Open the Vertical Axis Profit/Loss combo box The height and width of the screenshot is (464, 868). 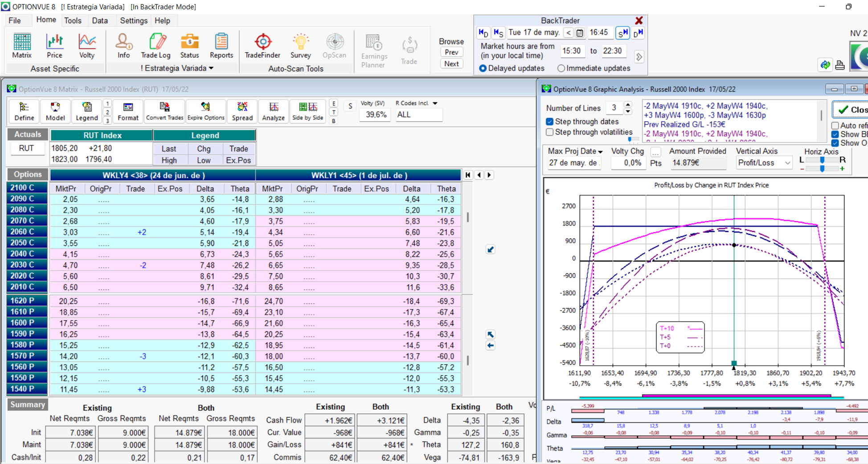[764, 163]
